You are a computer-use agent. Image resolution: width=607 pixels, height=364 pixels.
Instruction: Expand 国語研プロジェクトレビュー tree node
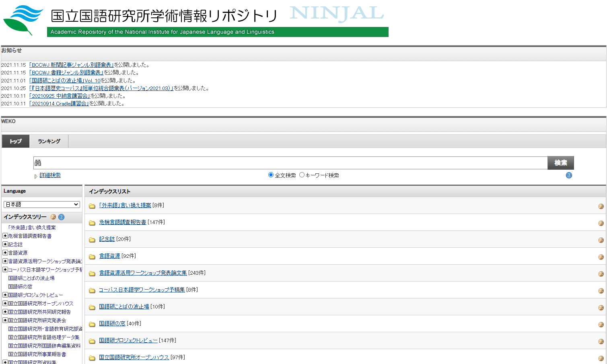click(5, 295)
